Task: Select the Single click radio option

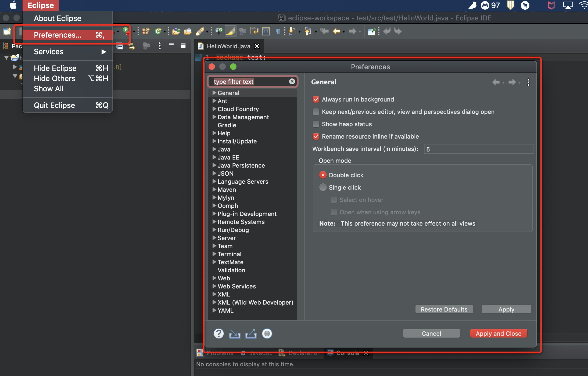Action: click(323, 187)
